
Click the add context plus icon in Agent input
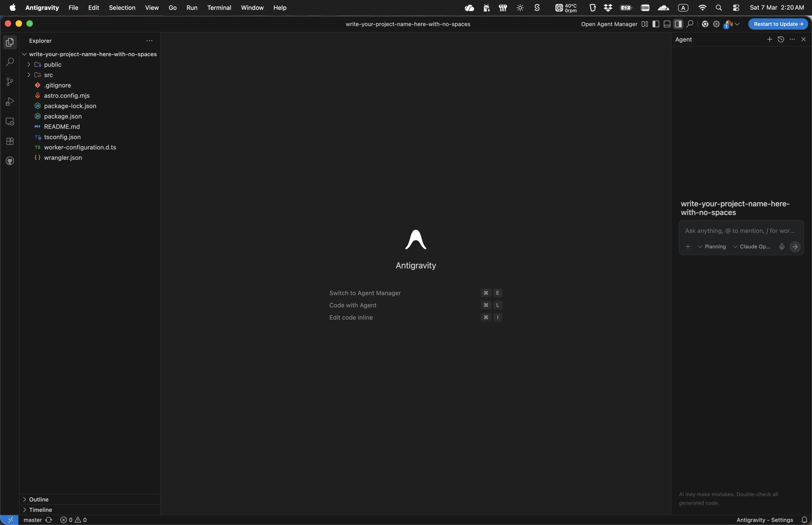[x=688, y=247]
